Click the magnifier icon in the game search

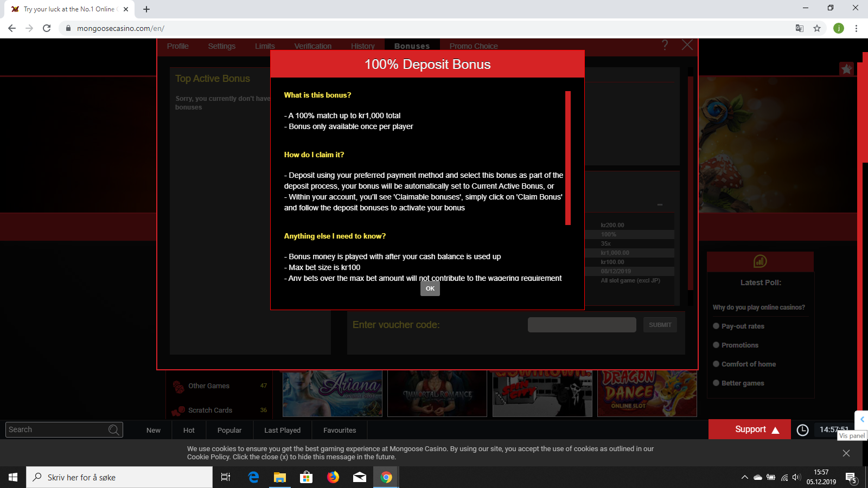(x=114, y=430)
